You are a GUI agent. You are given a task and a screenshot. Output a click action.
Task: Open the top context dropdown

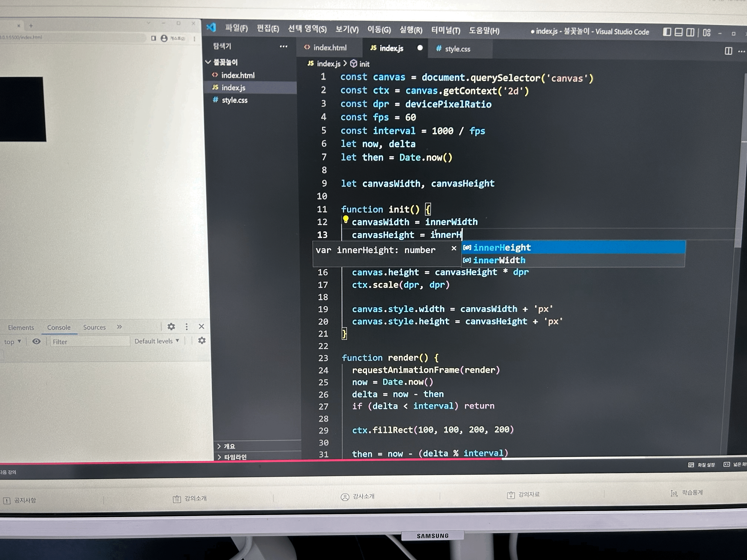(12, 342)
